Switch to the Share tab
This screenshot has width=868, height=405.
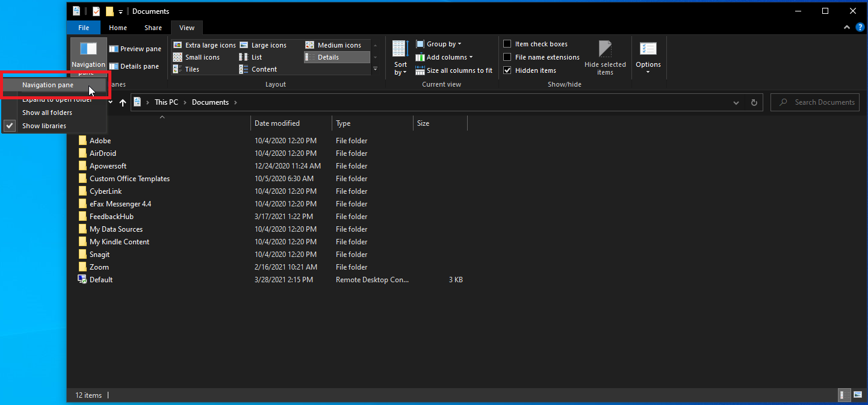click(x=153, y=28)
